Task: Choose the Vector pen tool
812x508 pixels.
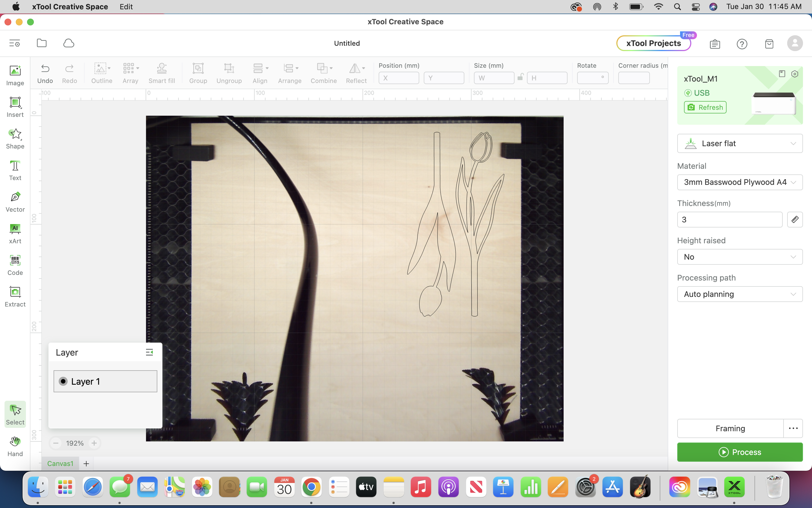Action: click(15, 202)
